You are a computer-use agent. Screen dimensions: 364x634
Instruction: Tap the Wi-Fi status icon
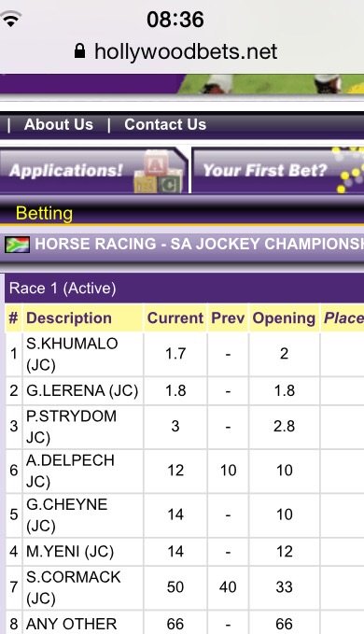click(10, 18)
